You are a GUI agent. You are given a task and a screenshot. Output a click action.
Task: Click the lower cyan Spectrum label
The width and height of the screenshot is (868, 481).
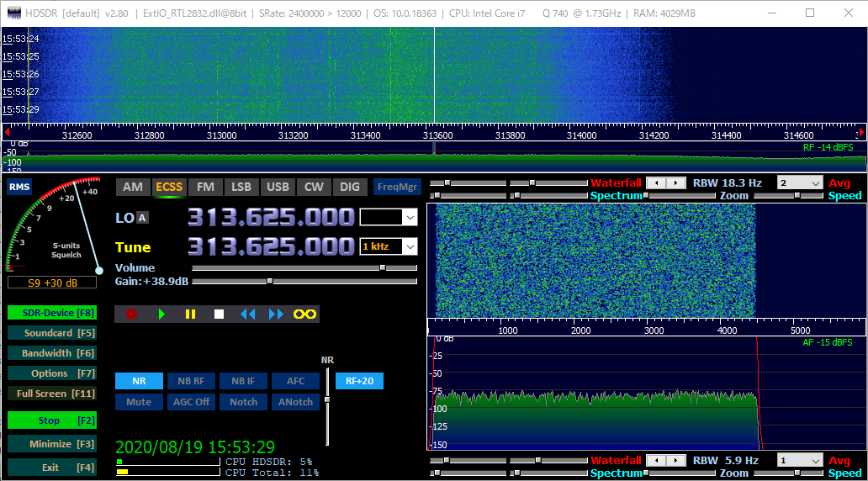click(x=616, y=473)
